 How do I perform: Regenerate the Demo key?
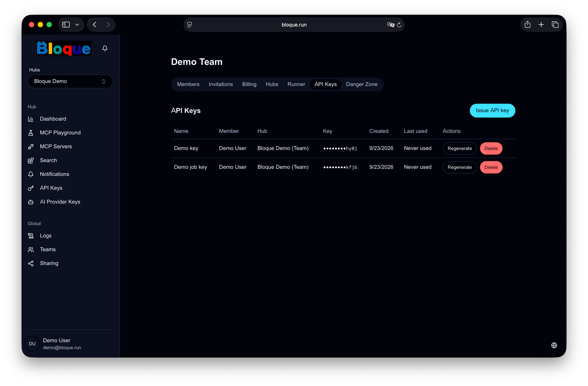point(459,149)
